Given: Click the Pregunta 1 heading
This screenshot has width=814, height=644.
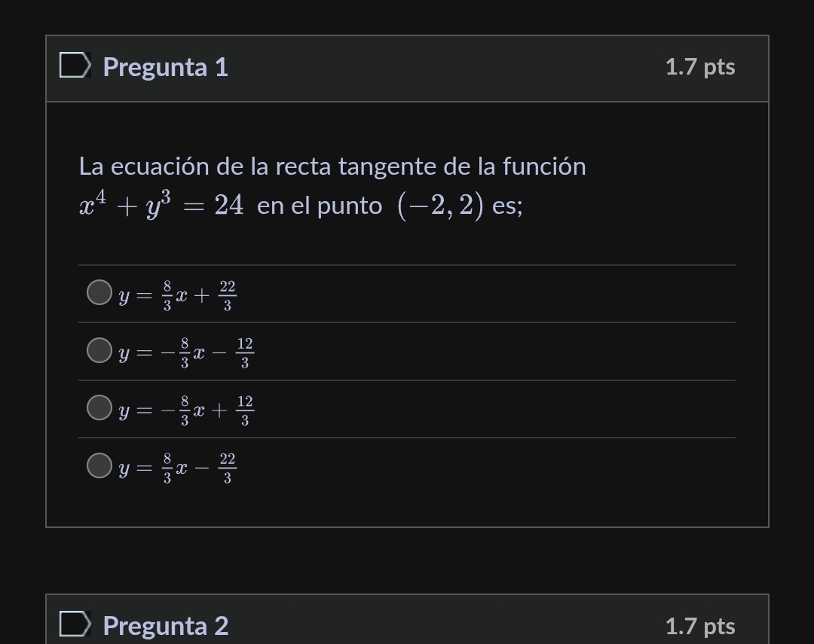Looking at the screenshot, I should pyautogui.click(x=164, y=67).
